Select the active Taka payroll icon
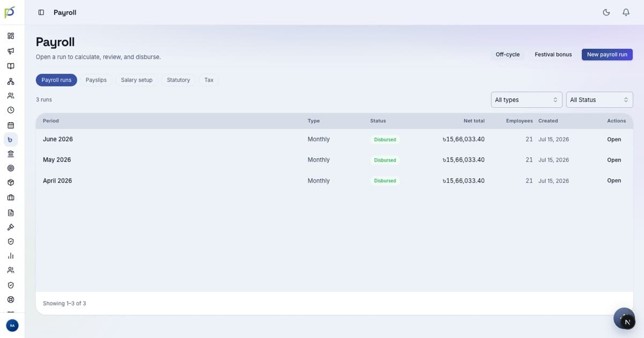This screenshot has height=338, width=644. pos(11,139)
